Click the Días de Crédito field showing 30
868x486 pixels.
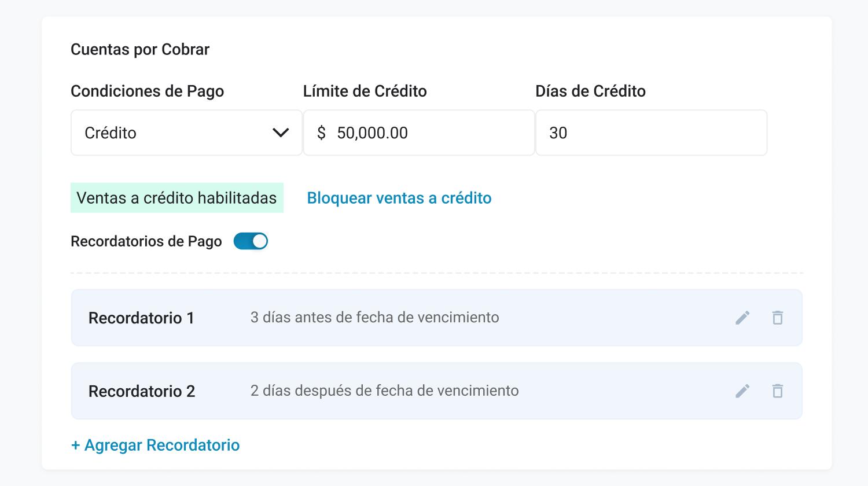[651, 133]
